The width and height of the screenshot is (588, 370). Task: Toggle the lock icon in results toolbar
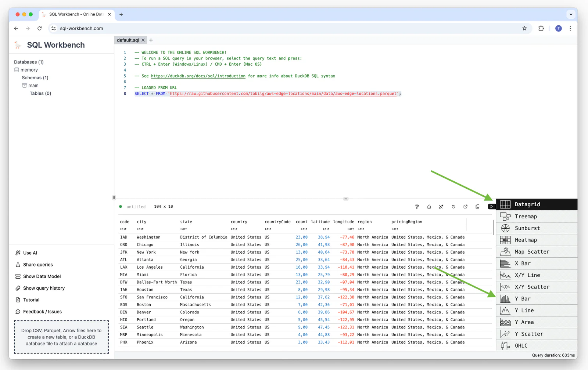coord(429,207)
